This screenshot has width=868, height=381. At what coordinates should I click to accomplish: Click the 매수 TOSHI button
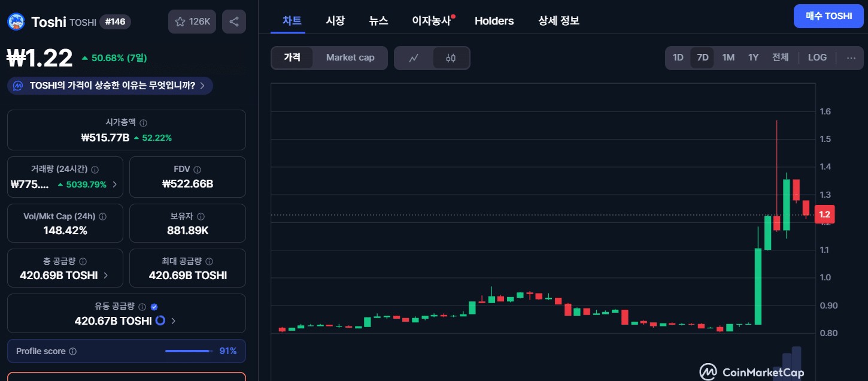click(x=828, y=16)
